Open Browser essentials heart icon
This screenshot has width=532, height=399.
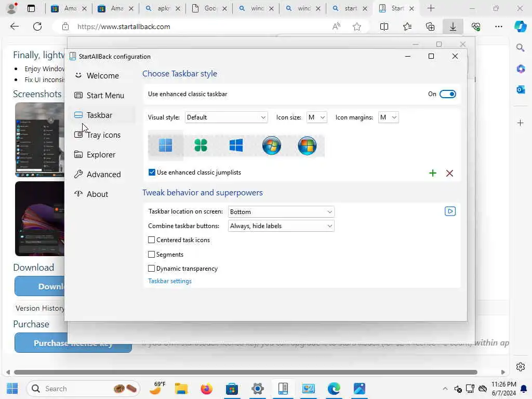point(476,26)
